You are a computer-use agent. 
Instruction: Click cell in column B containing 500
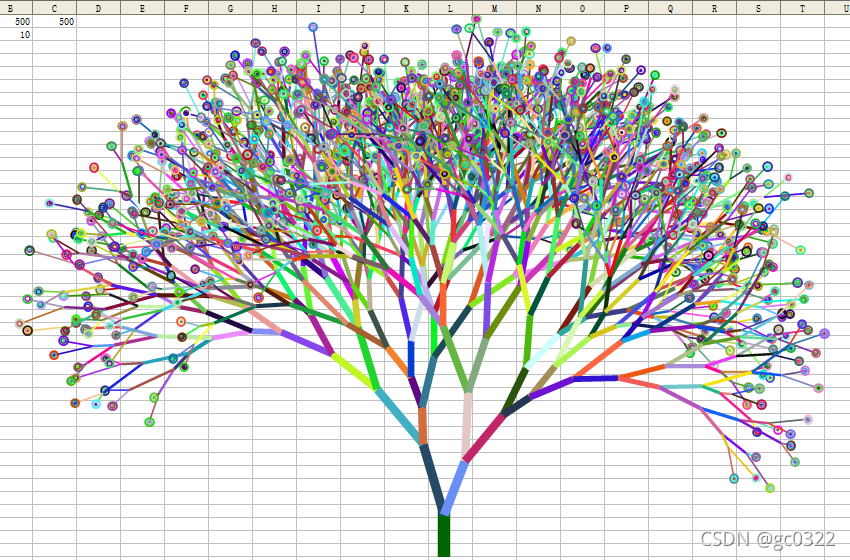click(16, 21)
